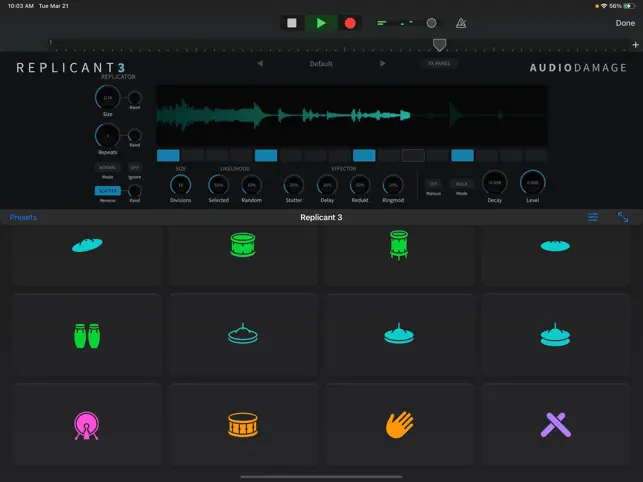Tap the outlined hi-hat pad
Viewport: 643px width, 482px height.
point(243,335)
